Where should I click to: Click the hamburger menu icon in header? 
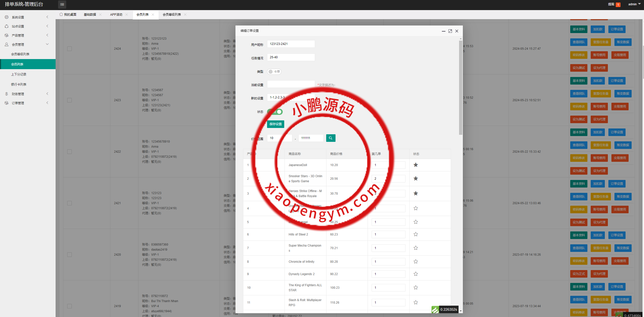[x=62, y=4]
